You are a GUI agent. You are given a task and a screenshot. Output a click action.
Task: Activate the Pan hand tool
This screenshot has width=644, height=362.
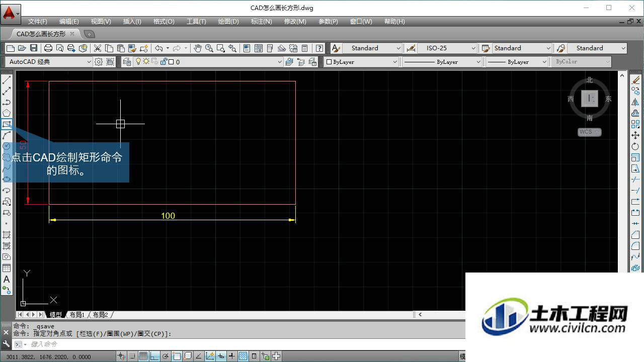click(x=198, y=48)
